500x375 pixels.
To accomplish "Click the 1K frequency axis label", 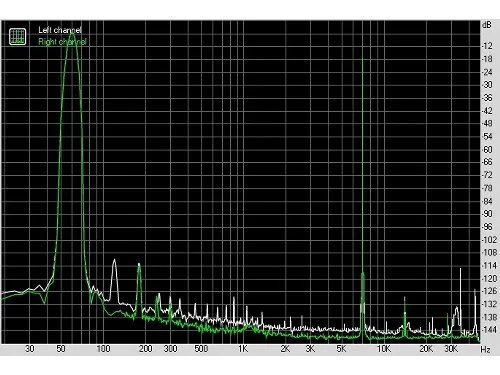I will pos(243,349).
